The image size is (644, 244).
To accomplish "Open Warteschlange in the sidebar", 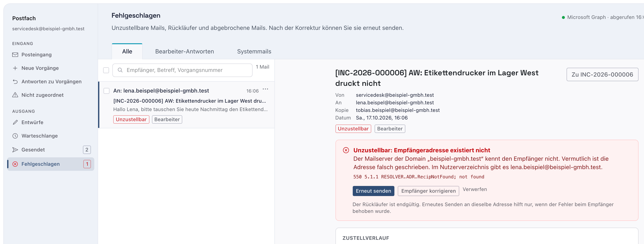I will tap(51, 136).
